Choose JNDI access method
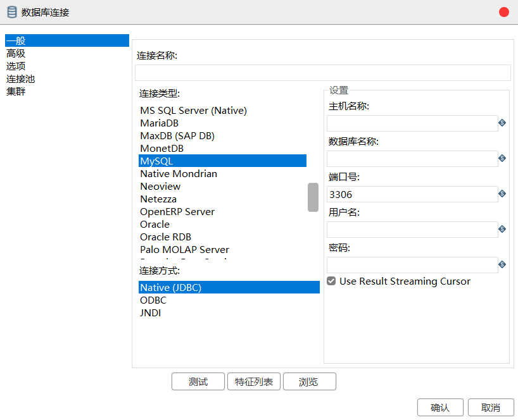The width and height of the screenshot is (518, 420). [x=229, y=312]
